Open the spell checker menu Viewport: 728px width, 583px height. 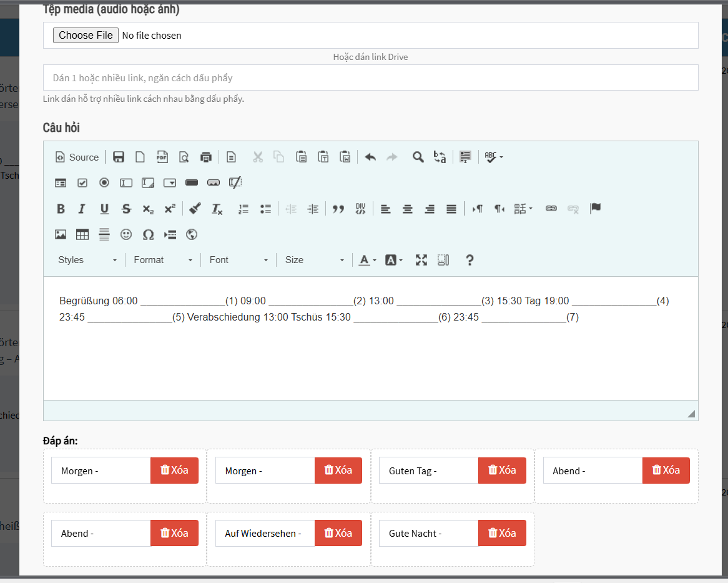(x=493, y=157)
